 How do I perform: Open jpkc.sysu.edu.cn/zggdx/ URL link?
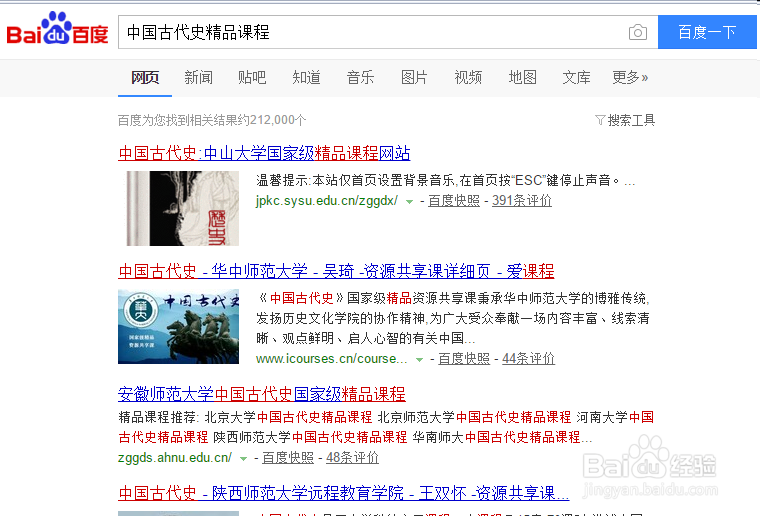pyautogui.click(x=327, y=200)
